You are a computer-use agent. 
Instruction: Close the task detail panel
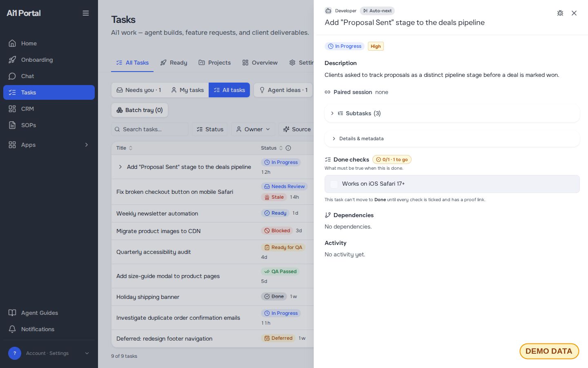(574, 13)
